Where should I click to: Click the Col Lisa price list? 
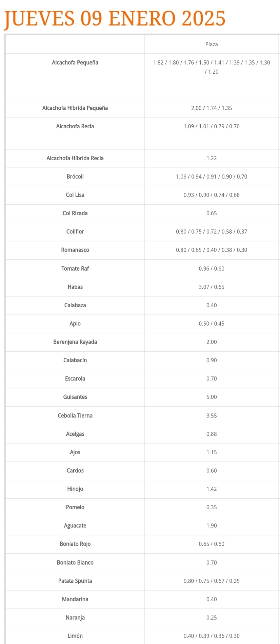click(x=212, y=195)
